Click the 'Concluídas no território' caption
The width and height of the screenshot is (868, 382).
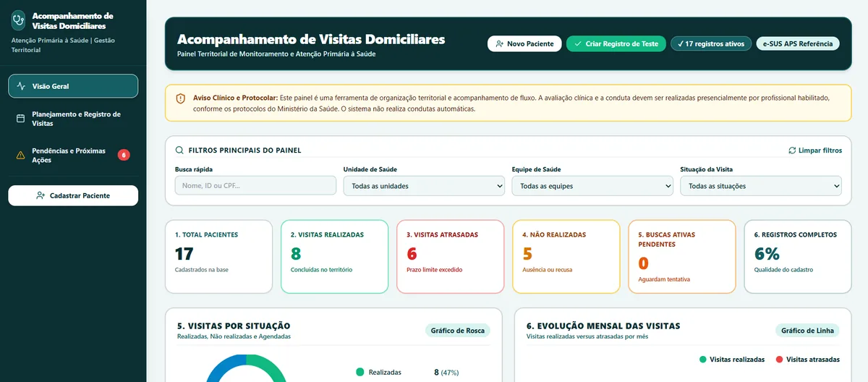tap(321, 270)
